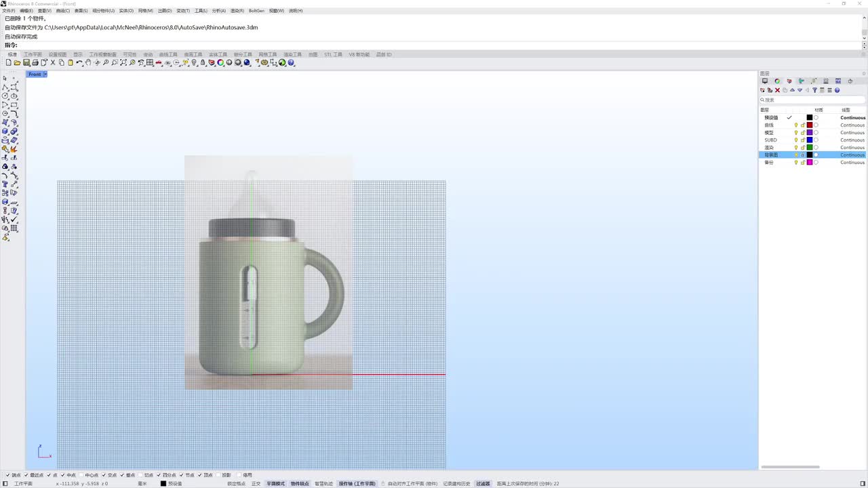868x488 pixels.
Task: Click the layer search field
Action: click(x=812, y=100)
